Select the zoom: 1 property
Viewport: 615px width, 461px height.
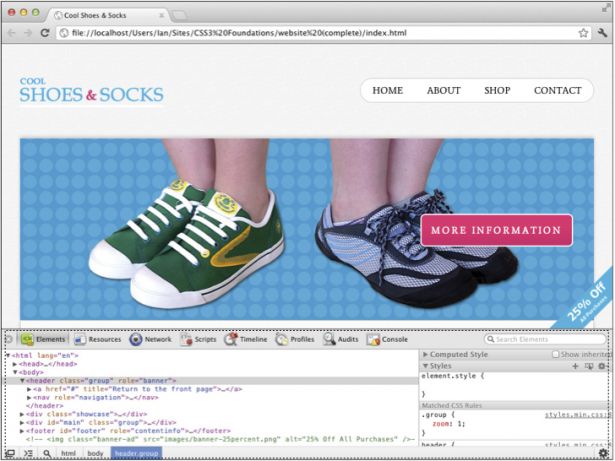pyautogui.click(x=449, y=424)
